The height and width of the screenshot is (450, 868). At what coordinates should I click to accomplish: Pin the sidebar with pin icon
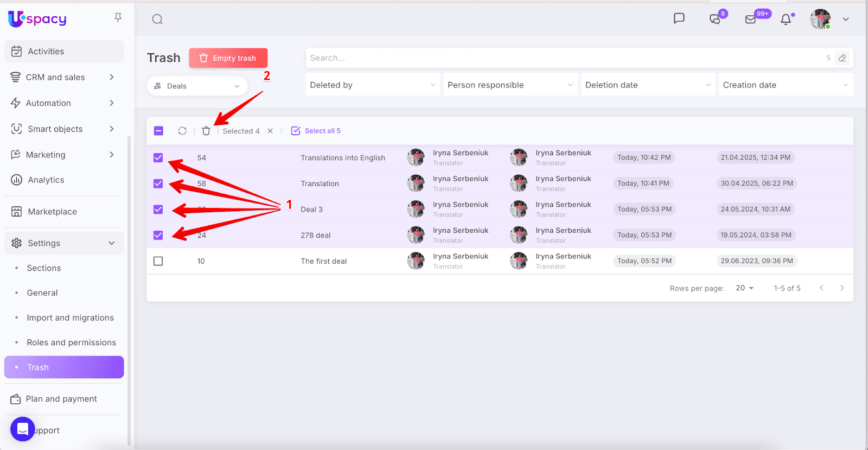point(118,18)
